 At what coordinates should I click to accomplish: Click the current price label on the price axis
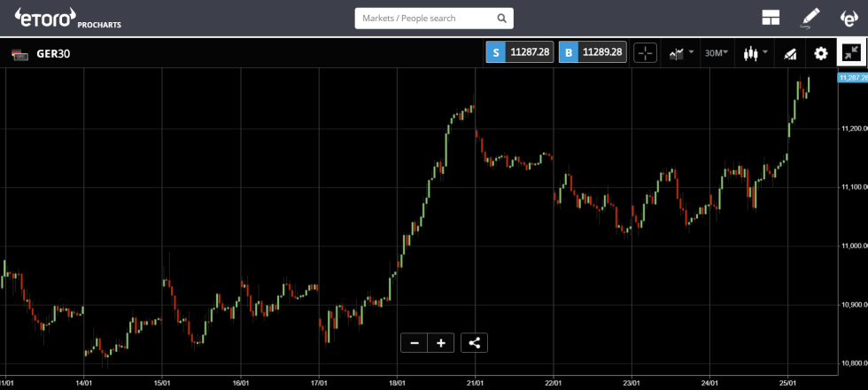pyautogui.click(x=851, y=78)
